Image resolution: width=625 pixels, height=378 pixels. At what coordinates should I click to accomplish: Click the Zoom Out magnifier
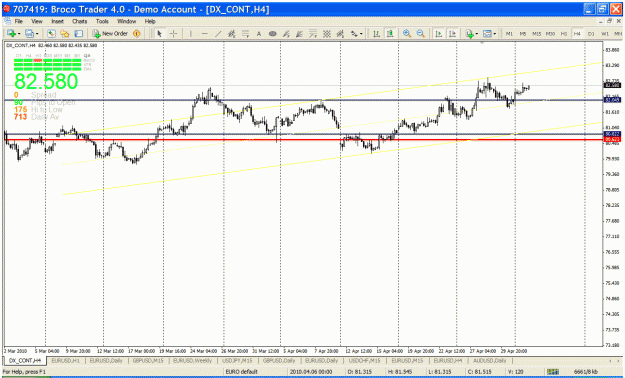point(421,34)
